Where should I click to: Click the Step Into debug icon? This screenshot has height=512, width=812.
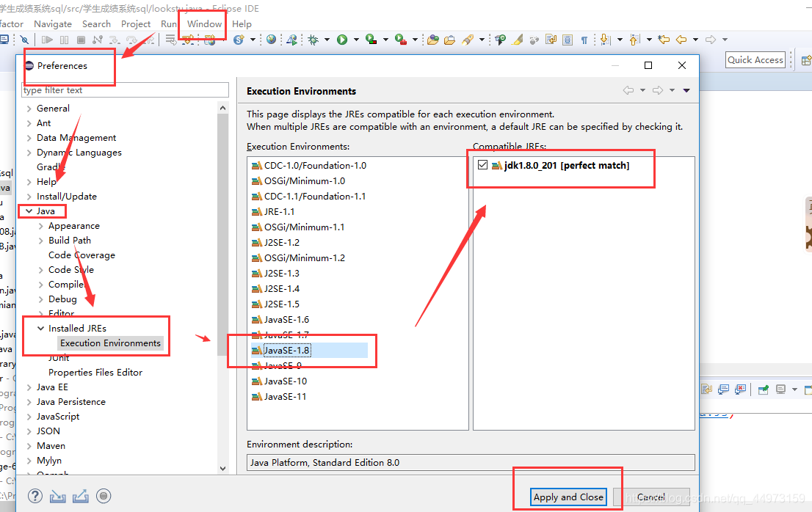pos(115,40)
